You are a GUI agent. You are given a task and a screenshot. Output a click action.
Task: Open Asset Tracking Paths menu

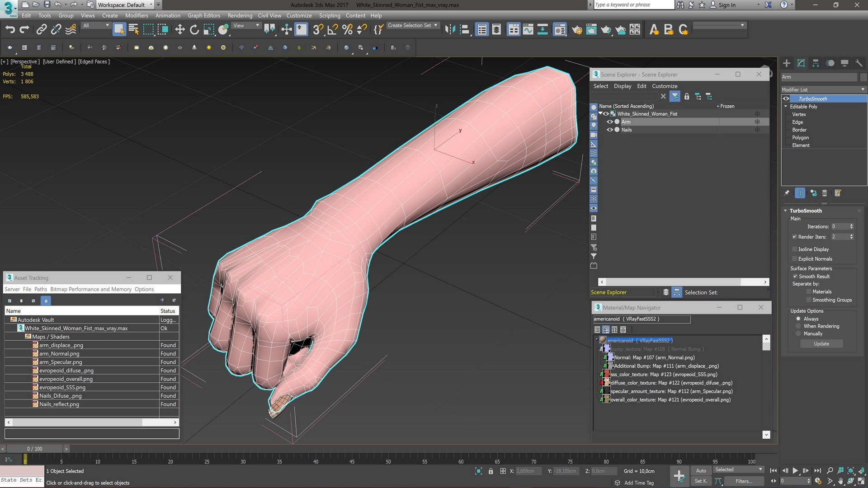[41, 290]
